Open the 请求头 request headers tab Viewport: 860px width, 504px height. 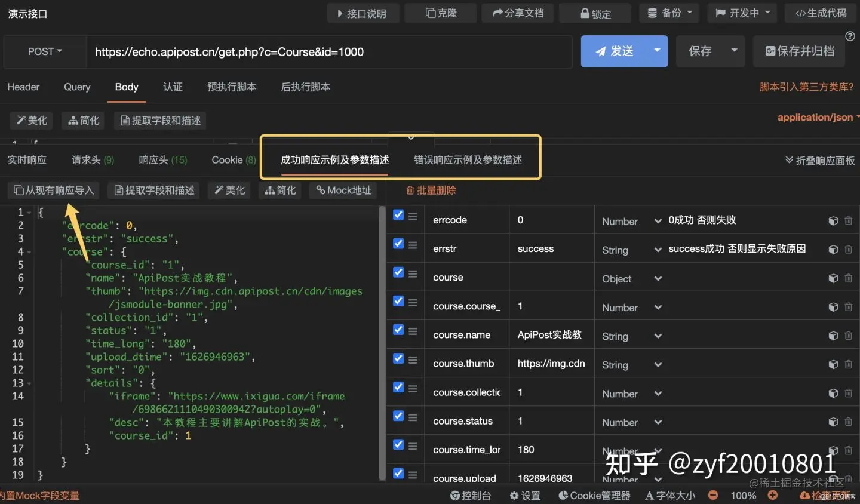coord(93,160)
